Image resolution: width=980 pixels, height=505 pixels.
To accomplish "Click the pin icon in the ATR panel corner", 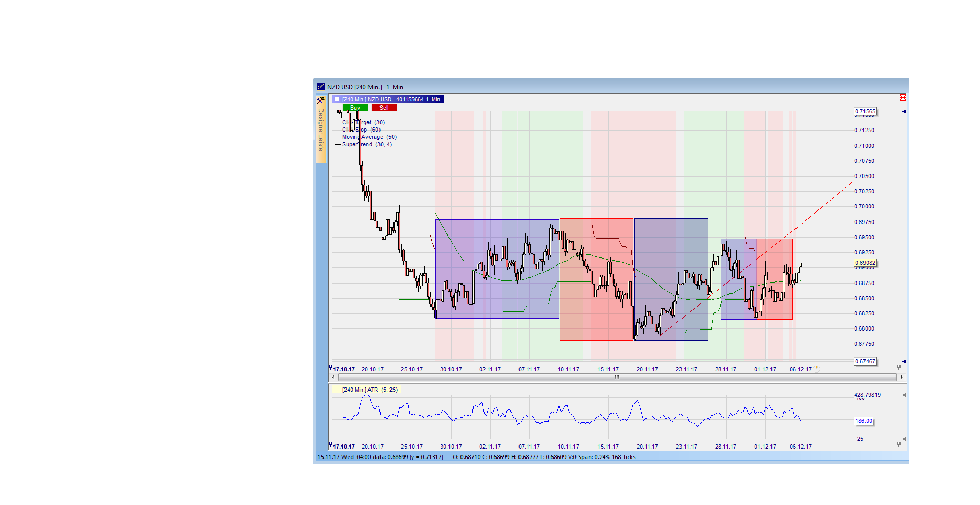I will pos(898,443).
